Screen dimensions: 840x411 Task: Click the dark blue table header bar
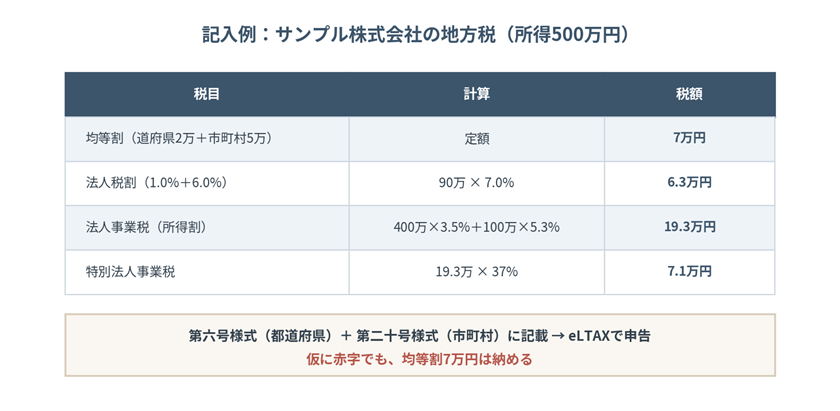click(419, 94)
